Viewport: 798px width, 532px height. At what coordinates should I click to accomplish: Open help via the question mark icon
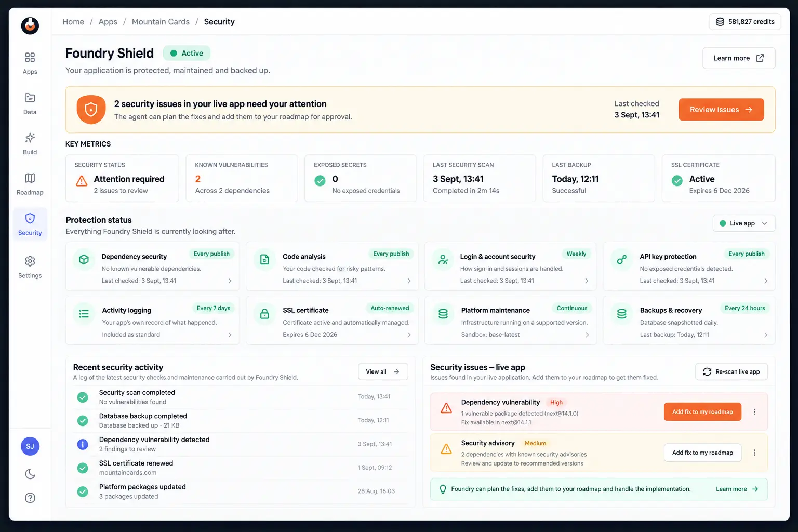coord(30,498)
